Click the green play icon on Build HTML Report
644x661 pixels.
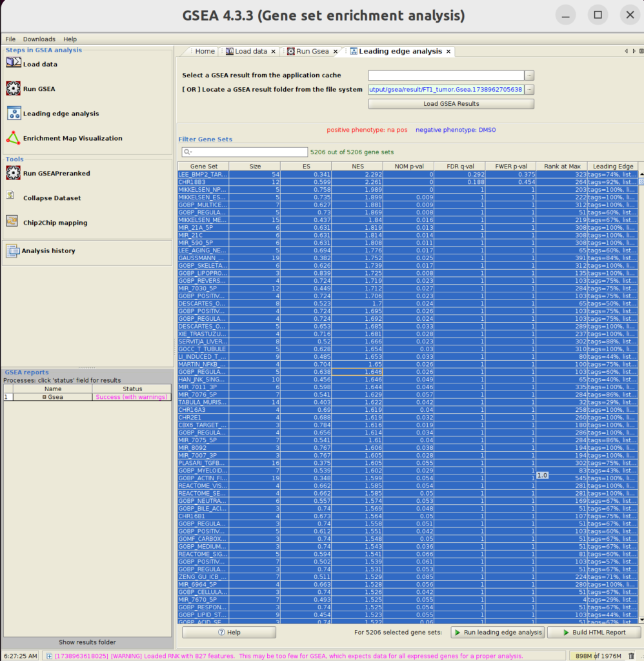point(566,633)
